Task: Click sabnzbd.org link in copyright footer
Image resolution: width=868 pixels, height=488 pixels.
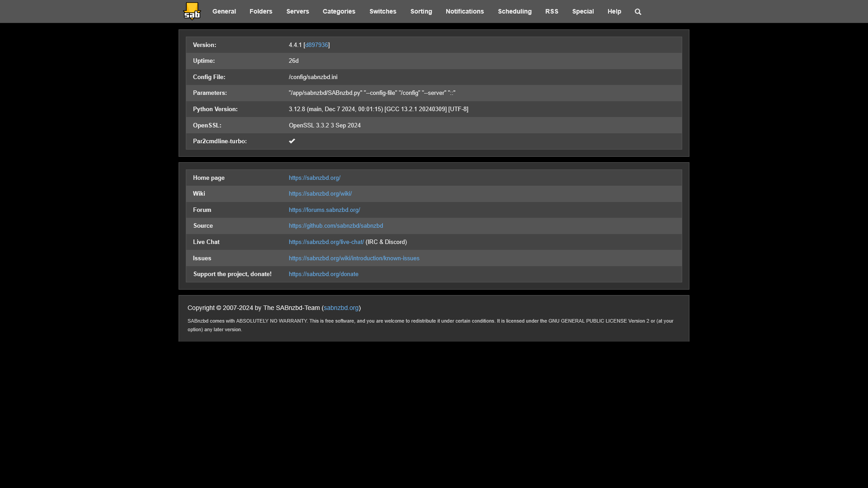Action: (x=341, y=308)
